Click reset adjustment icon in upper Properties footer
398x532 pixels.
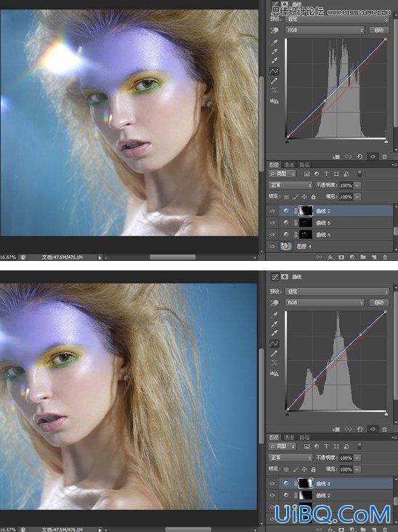(x=360, y=156)
